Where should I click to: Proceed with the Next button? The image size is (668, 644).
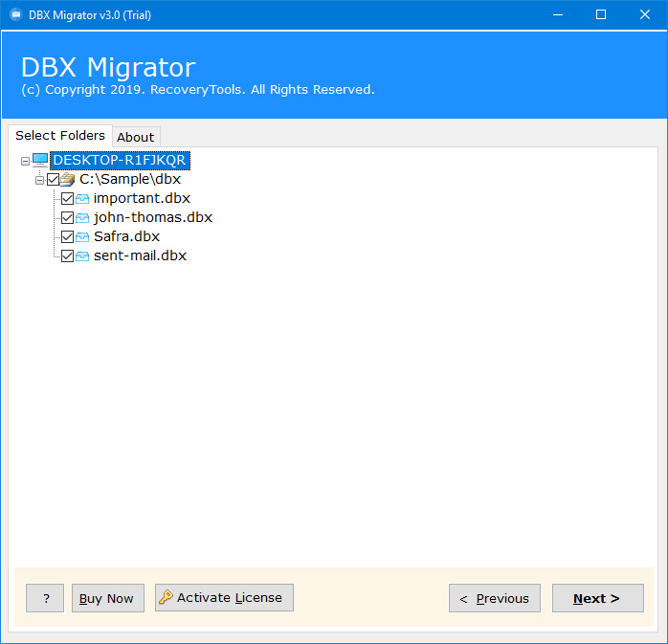(x=598, y=598)
